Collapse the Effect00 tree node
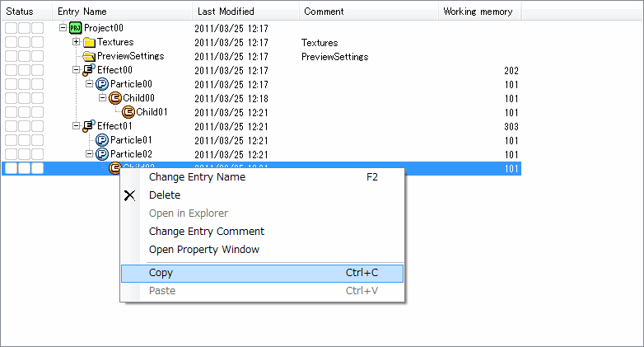Viewport: 644px width, 347px height. click(x=76, y=70)
